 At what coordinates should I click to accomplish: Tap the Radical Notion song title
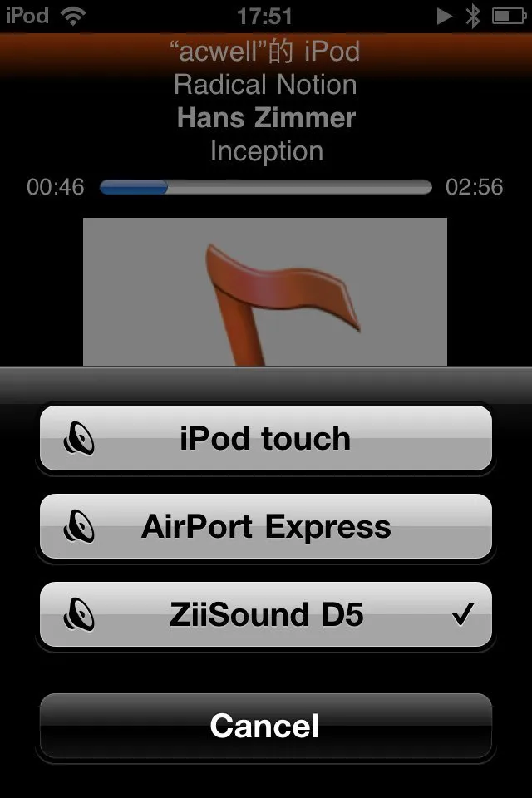coord(265,84)
